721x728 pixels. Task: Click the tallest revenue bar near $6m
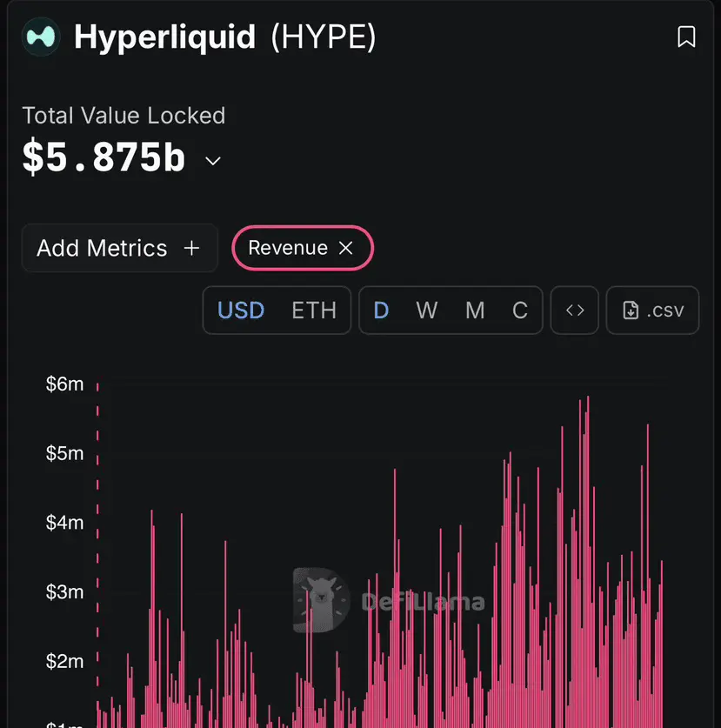coord(588,562)
